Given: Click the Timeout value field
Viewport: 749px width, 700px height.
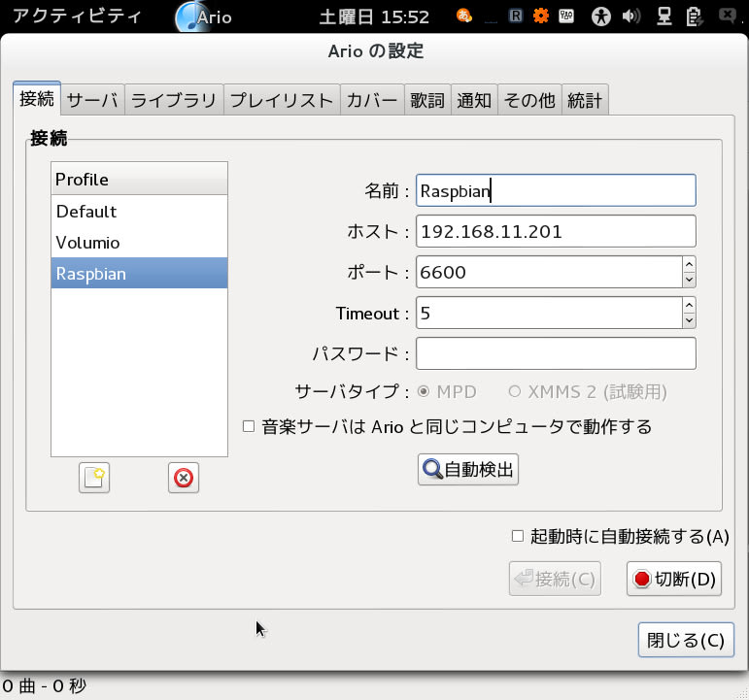Looking at the screenshot, I should point(549,313).
